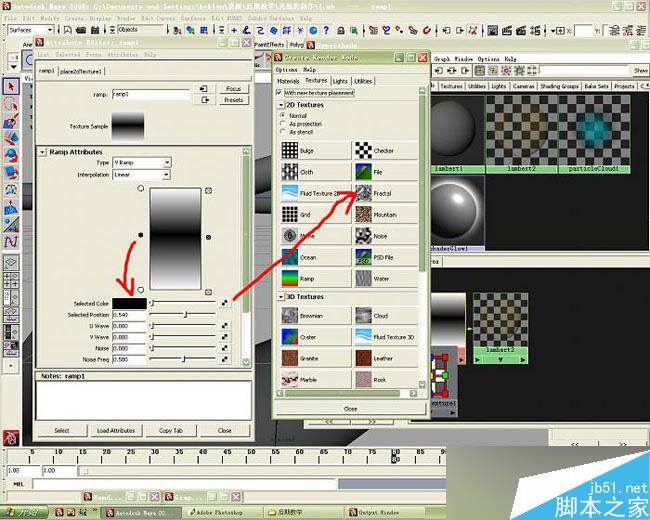The image size is (650, 520).
Task: Select the lambert2 material swatch in Hypershade
Action: pos(521,134)
